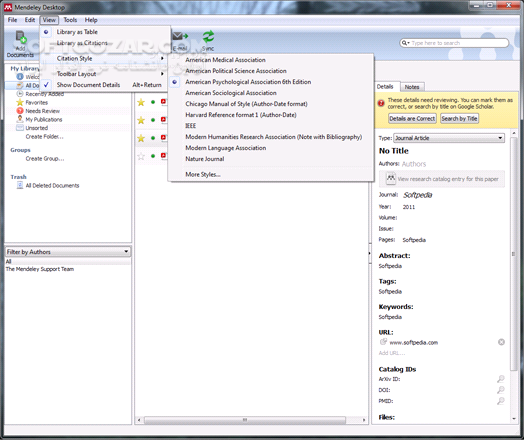The image size is (524, 440).
Task: Click the Mendeley Desktop logo in the title bar
Action: click(x=8, y=7)
